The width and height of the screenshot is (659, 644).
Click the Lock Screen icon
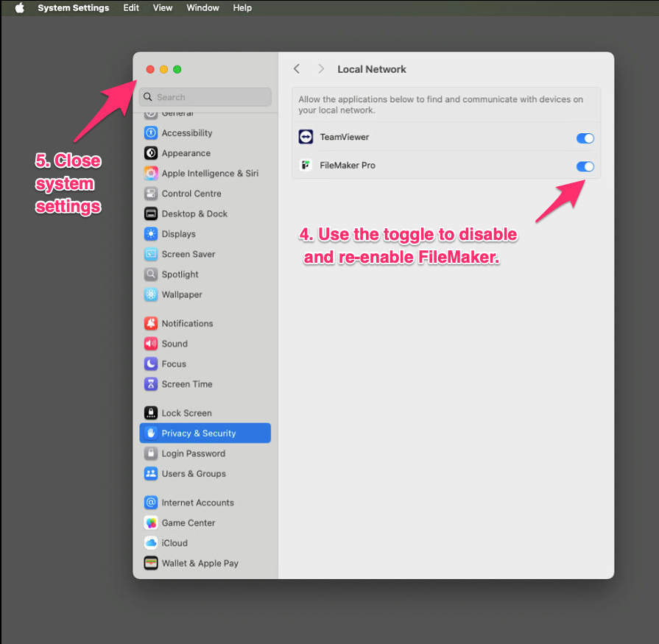151,413
